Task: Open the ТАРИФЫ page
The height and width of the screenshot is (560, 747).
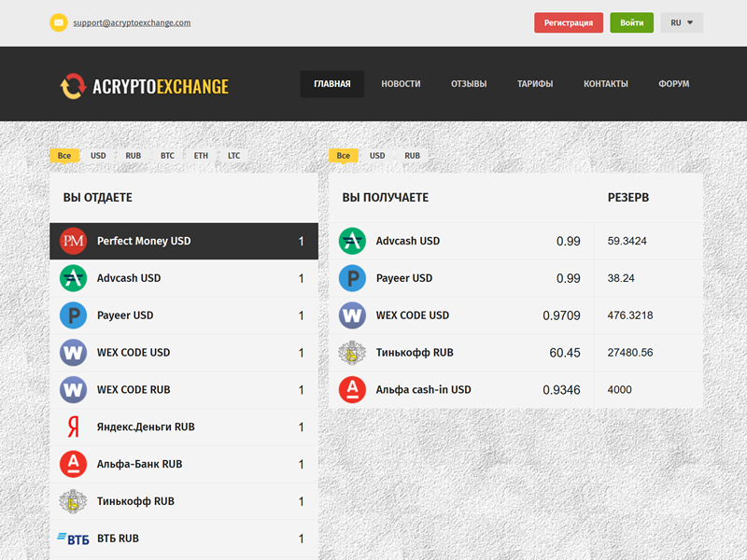Action: tap(535, 84)
